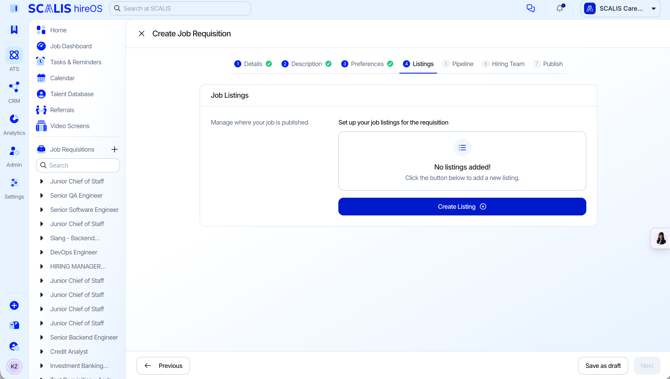Click the SCALIS hireOS logo
Viewport: 670px width, 379px height.
tap(65, 9)
